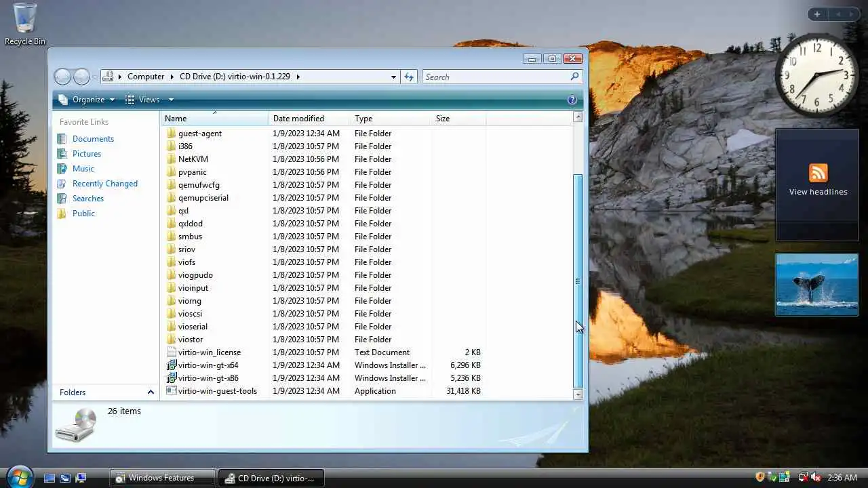The width and height of the screenshot is (868, 488).
Task: Click the analog clock gadget
Action: click(816, 75)
